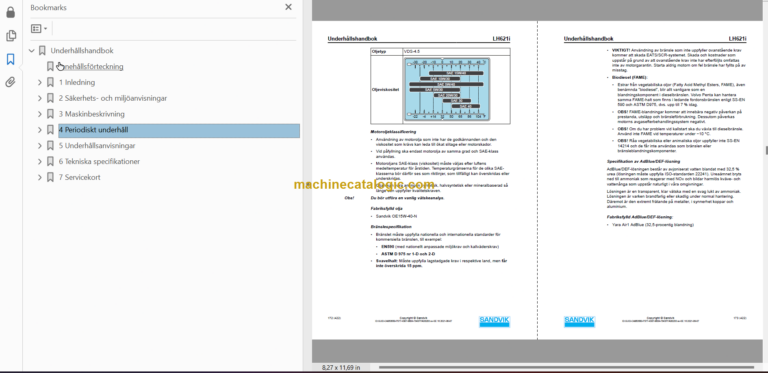Click bookmark icon beside 1 Inledning
The image size is (768, 373).
point(50,82)
